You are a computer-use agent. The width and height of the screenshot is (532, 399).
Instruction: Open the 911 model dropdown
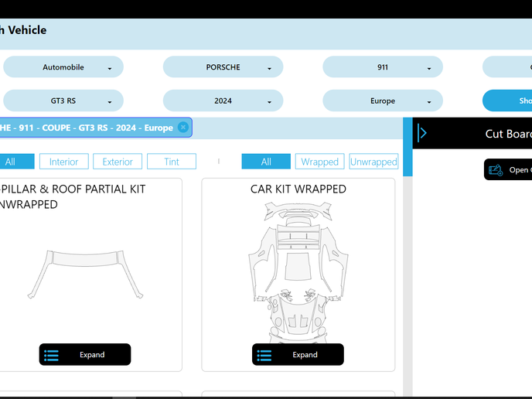[x=382, y=67]
